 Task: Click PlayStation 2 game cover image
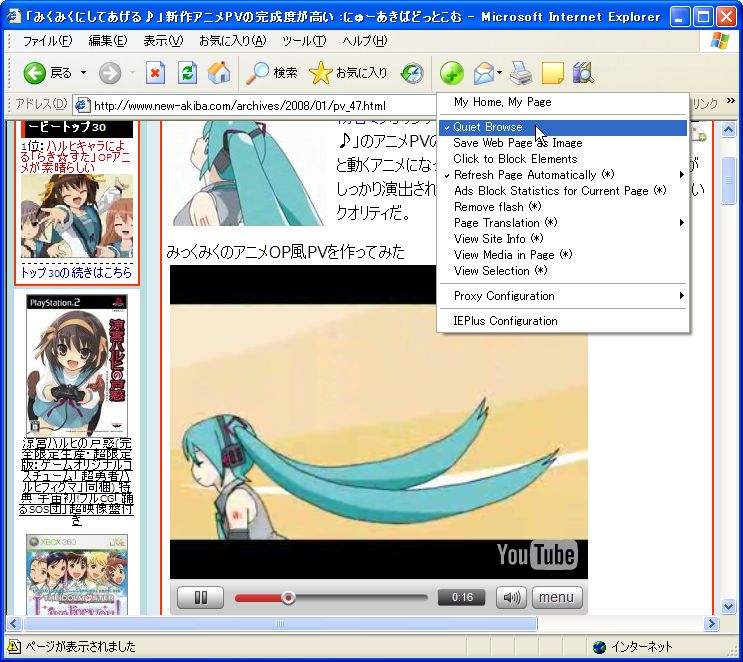pyautogui.click(x=77, y=365)
